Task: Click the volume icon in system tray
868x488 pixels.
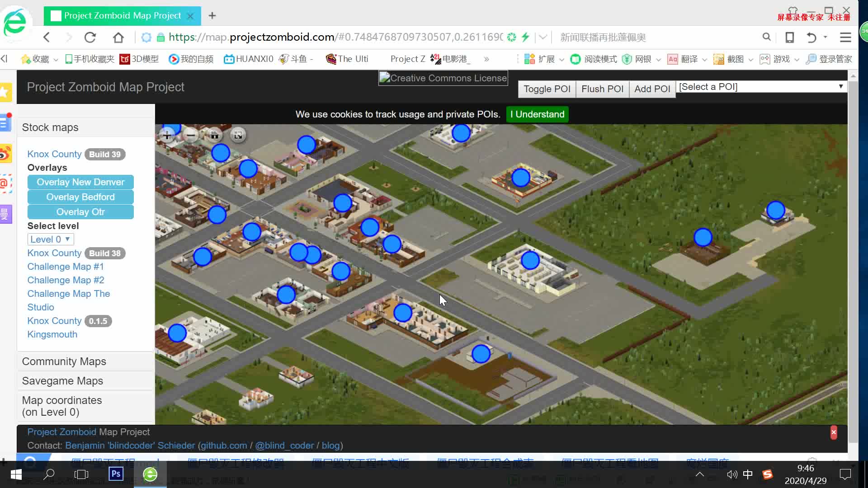Action: pos(731,474)
